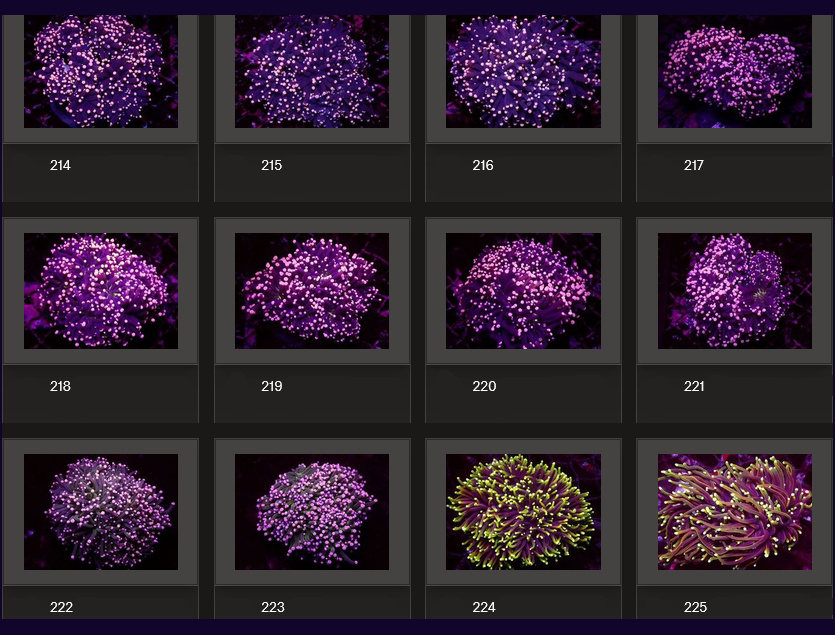Click the label text 215
The width and height of the screenshot is (835, 635).
tap(272, 165)
